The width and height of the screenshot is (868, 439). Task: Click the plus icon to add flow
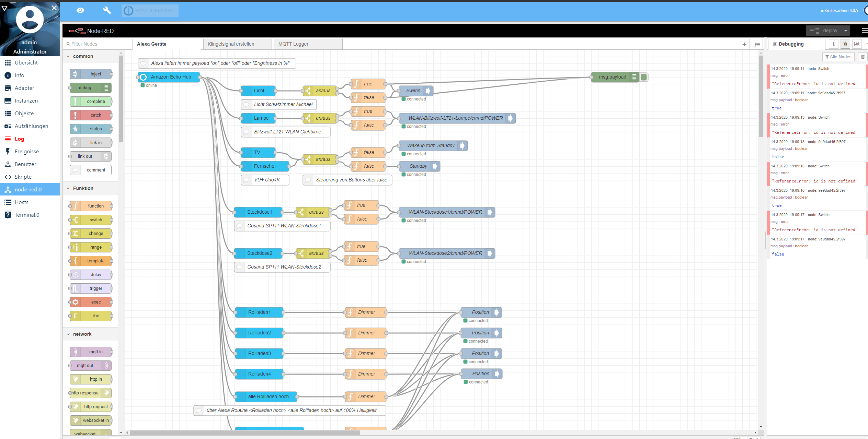744,44
